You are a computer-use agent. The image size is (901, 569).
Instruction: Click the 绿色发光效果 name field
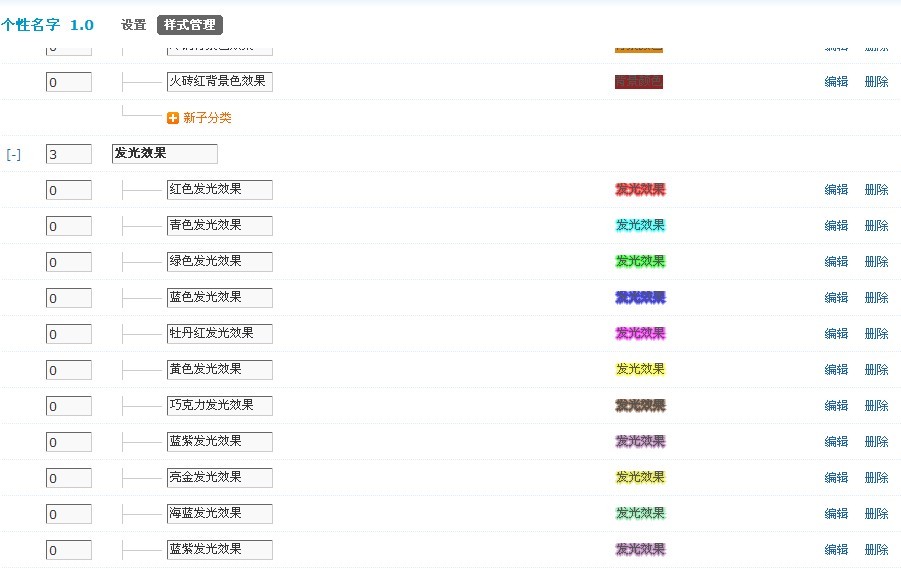point(220,262)
